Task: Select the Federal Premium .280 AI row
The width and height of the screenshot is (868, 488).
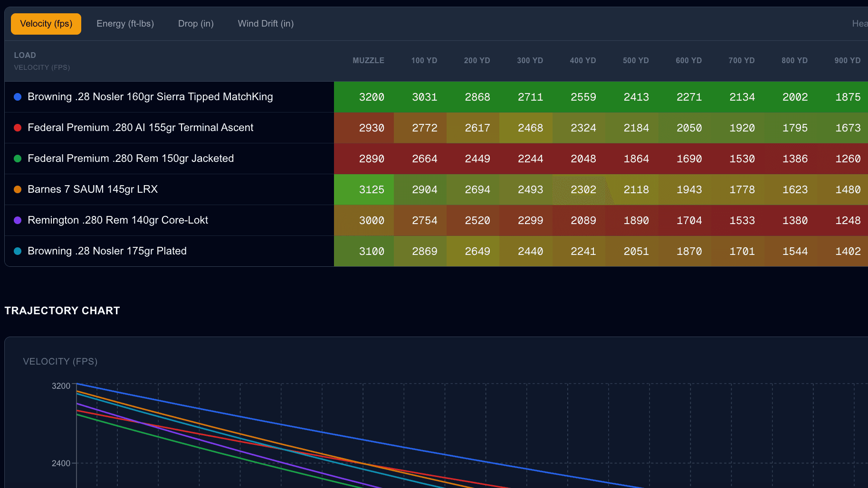Action: (x=141, y=128)
